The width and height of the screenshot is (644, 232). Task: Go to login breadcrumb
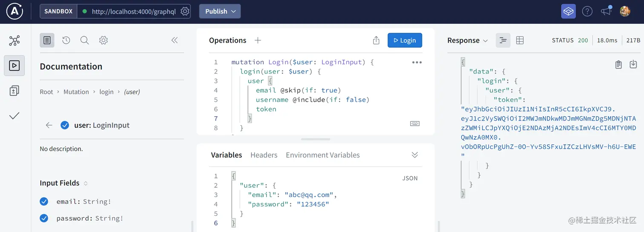tap(106, 92)
